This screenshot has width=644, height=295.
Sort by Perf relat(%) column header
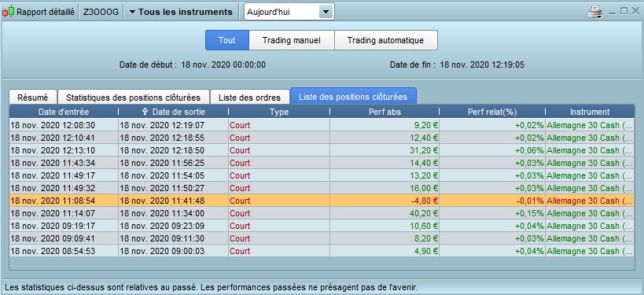(x=492, y=112)
